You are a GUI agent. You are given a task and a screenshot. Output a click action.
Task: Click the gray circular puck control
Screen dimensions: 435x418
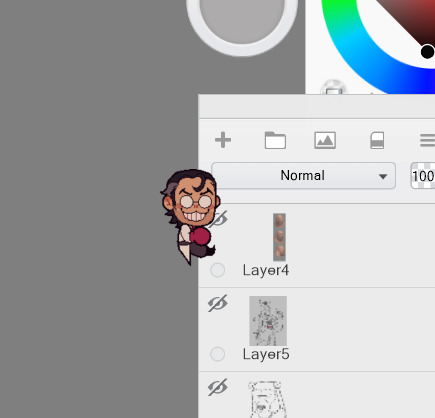pos(242,20)
